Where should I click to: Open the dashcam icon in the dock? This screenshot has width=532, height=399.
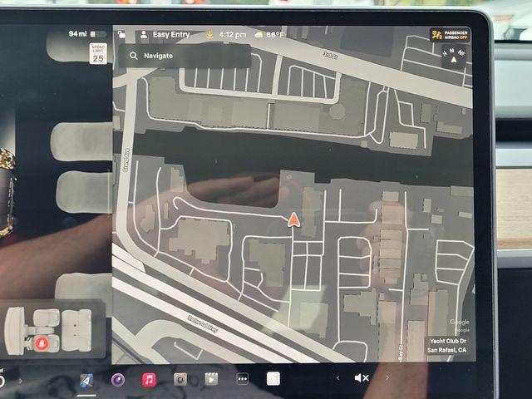[x=180, y=379]
